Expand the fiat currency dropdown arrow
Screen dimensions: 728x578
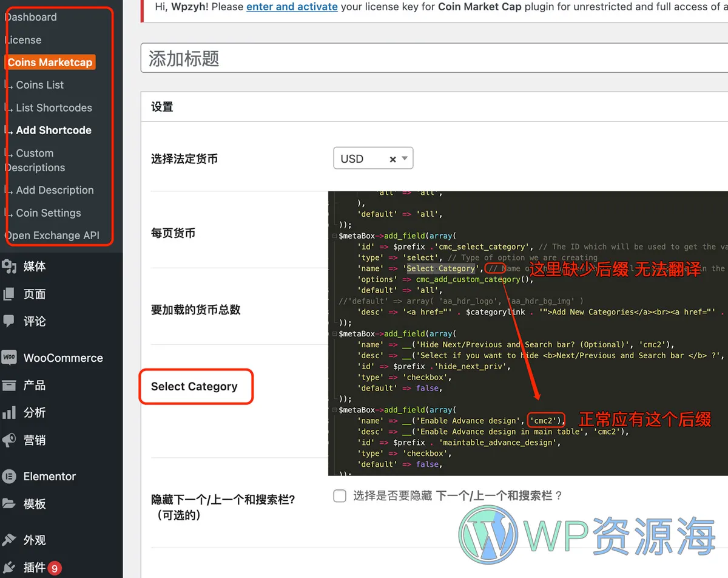[405, 158]
